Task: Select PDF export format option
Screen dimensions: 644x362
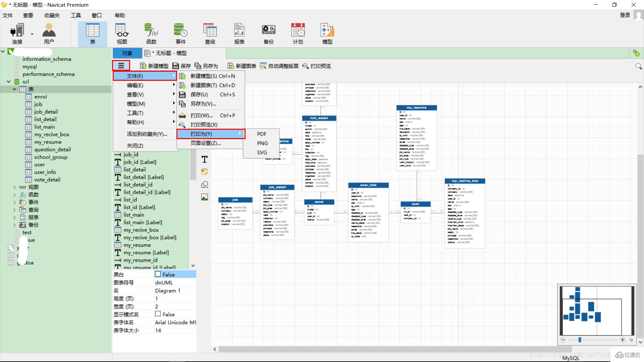Action: pyautogui.click(x=261, y=133)
